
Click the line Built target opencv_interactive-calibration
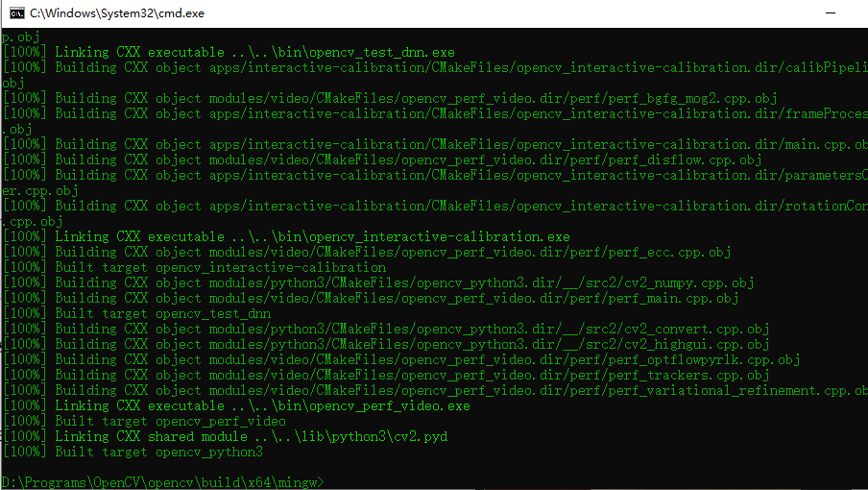(194, 267)
